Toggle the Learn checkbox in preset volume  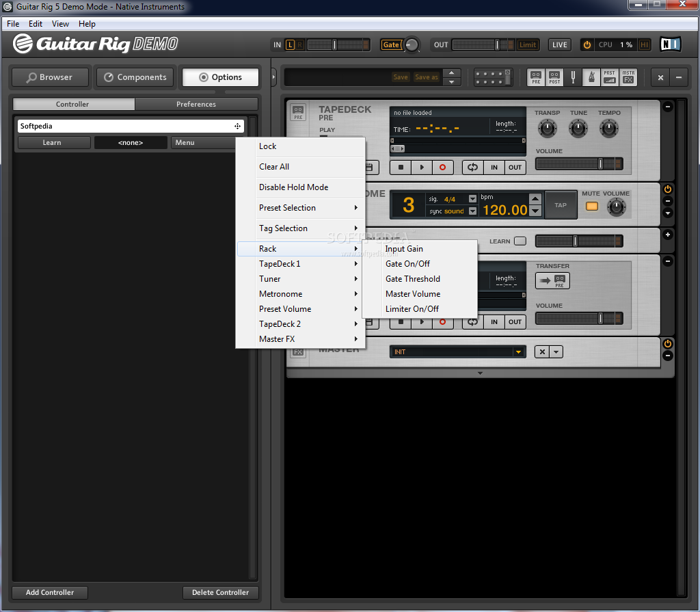click(520, 241)
